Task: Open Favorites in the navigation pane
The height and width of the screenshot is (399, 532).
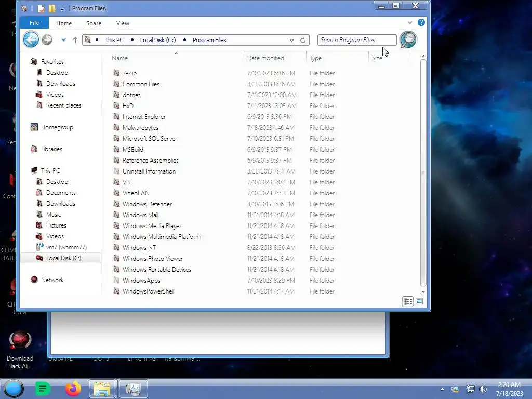Action: pyautogui.click(x=52, y=62)
